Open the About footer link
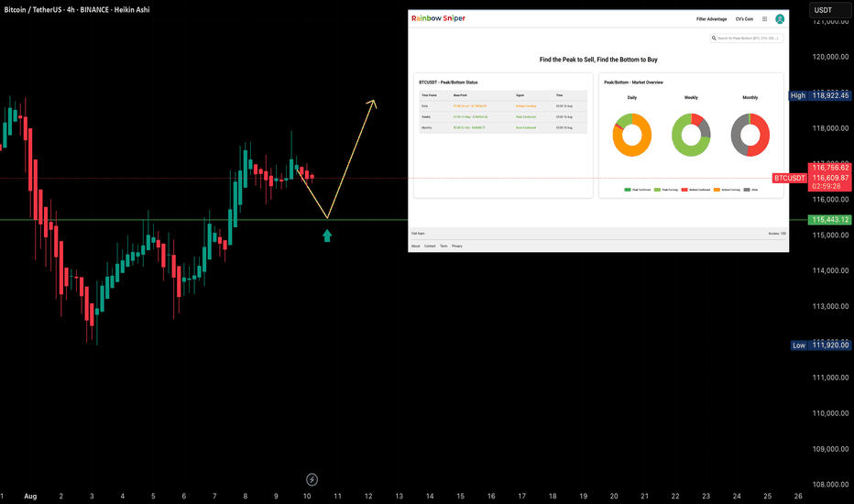 click(416, 247)
